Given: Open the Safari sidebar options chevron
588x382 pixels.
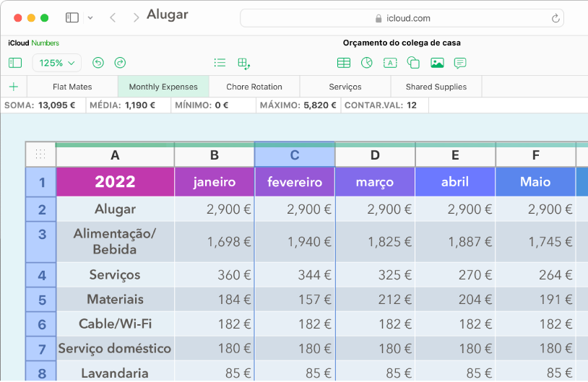Looking at the screenshot, I should pyautogui.click(x=90, y=17).
